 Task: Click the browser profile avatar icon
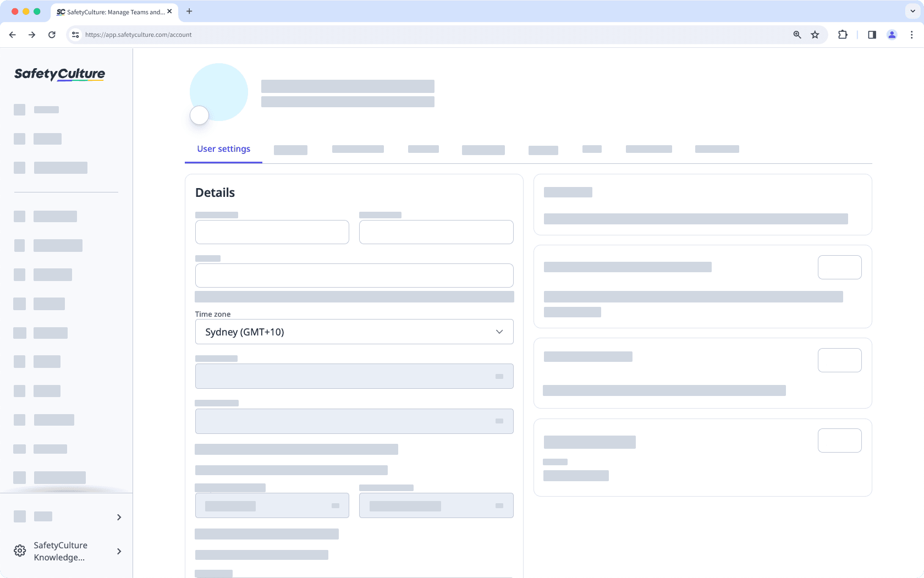point(892,35)
